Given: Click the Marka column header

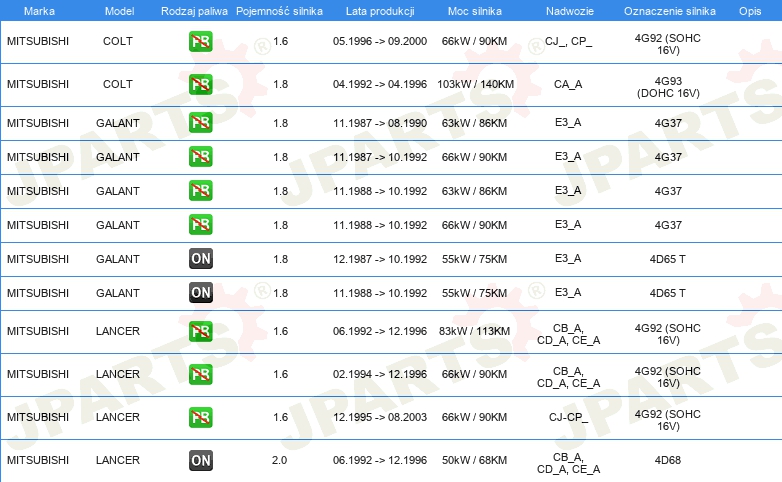Looking at the screenshot, I should pyautogui.click(x=39, y=11).
